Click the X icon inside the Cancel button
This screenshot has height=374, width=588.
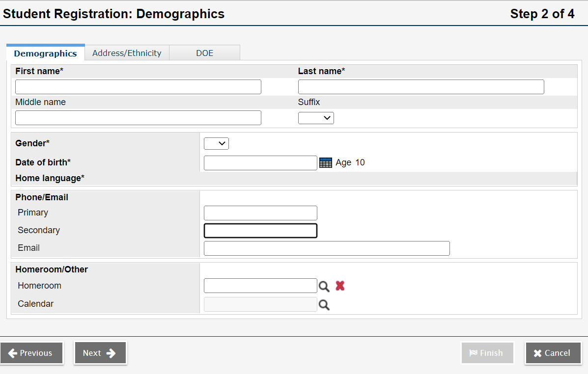click(536, 353)
